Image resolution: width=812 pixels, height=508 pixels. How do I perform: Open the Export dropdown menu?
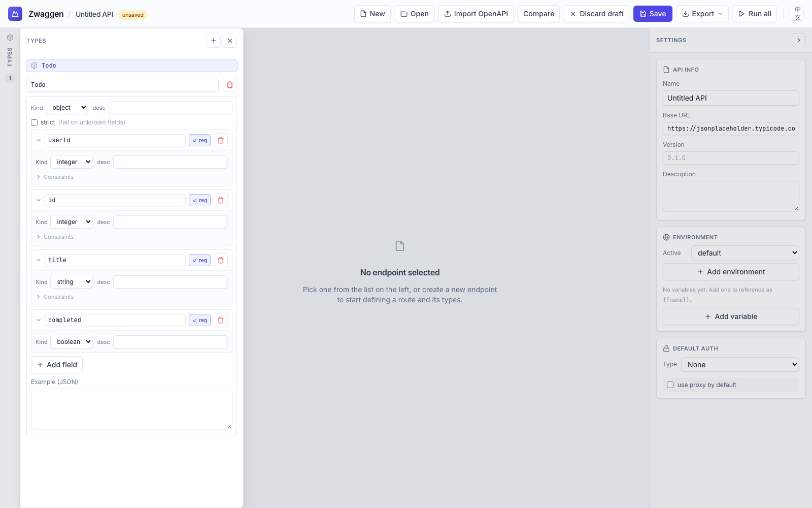pos(702,14)
